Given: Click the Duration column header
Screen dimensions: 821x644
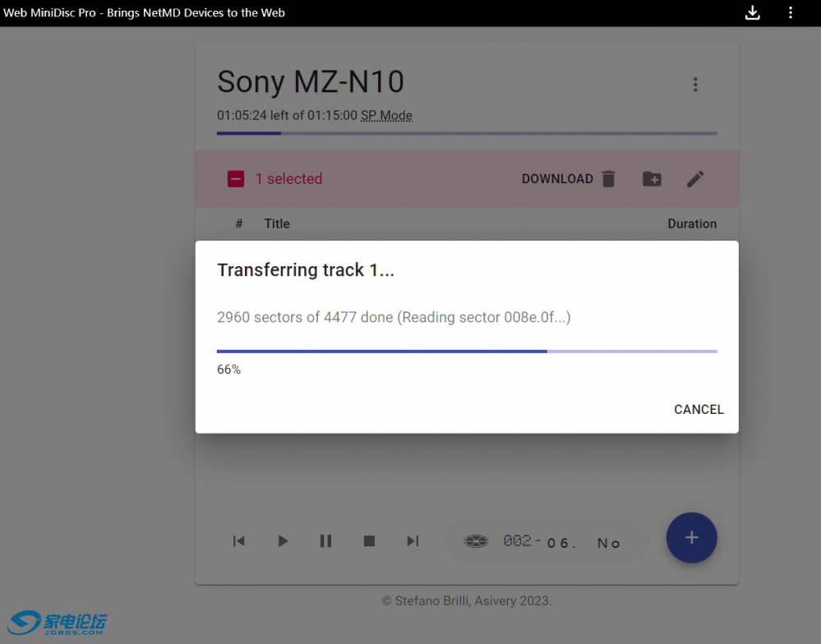Looking at the screenshot, I should coord(692,224).
